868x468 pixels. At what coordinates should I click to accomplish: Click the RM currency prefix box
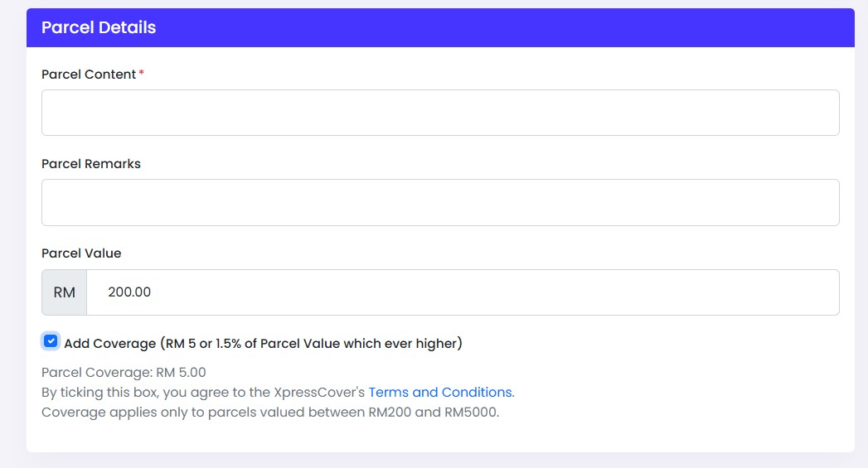pos(64,292)
